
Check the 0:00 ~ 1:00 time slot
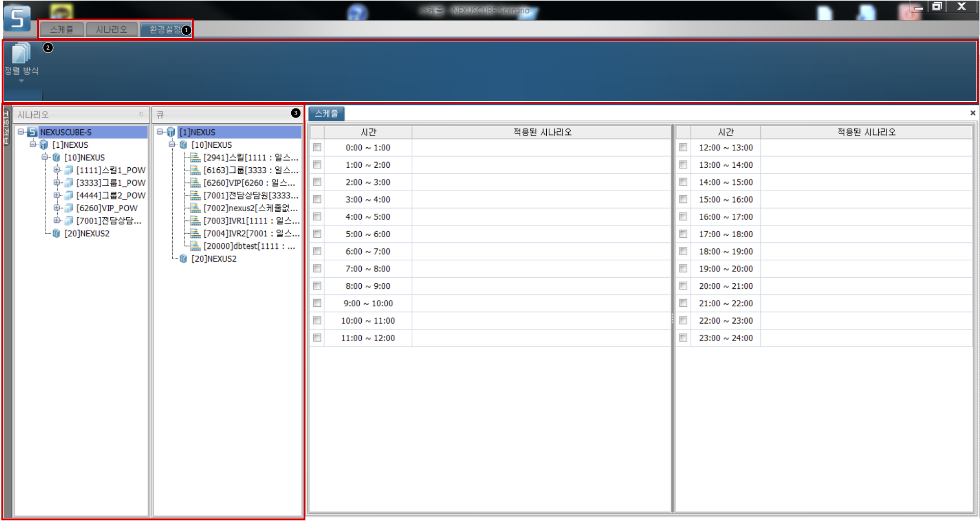[317, 147]
